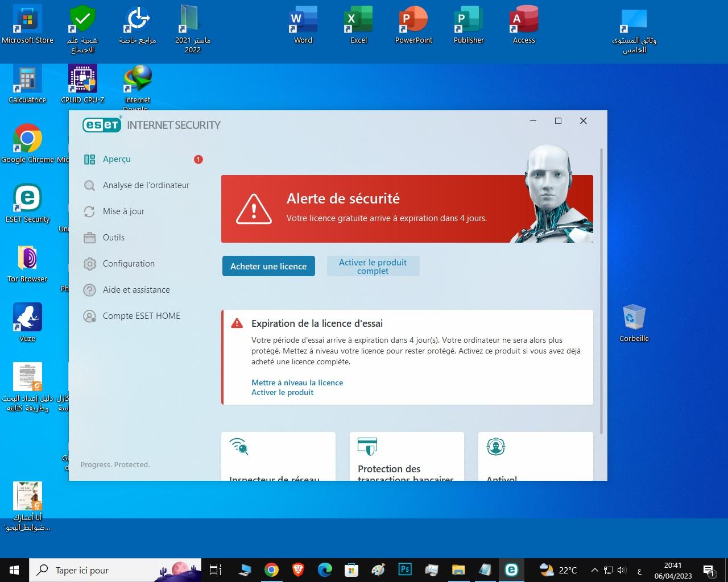This screenshot has height=582, width=728.
Task: Open Aide et assistance section
Action: pos(136,290)
